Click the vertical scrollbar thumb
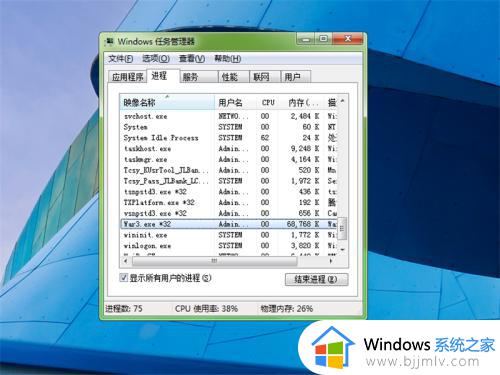The height and width of the screenshot is (375, 500). coord(343,228)
